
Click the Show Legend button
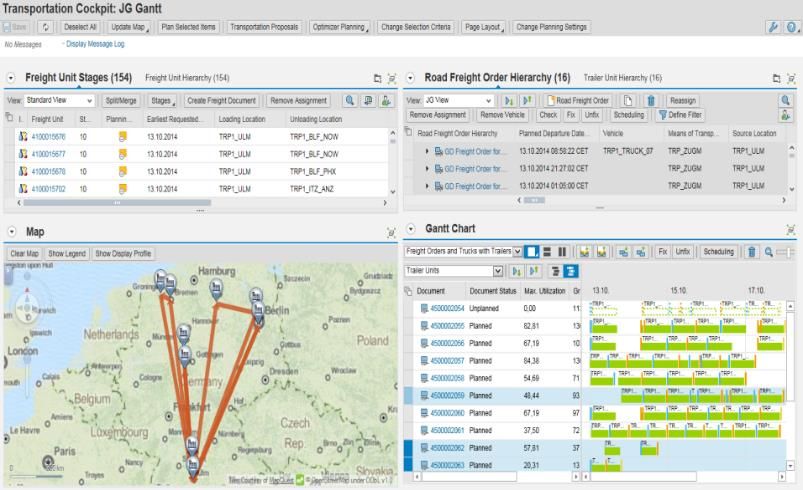(x=67, y=253)
